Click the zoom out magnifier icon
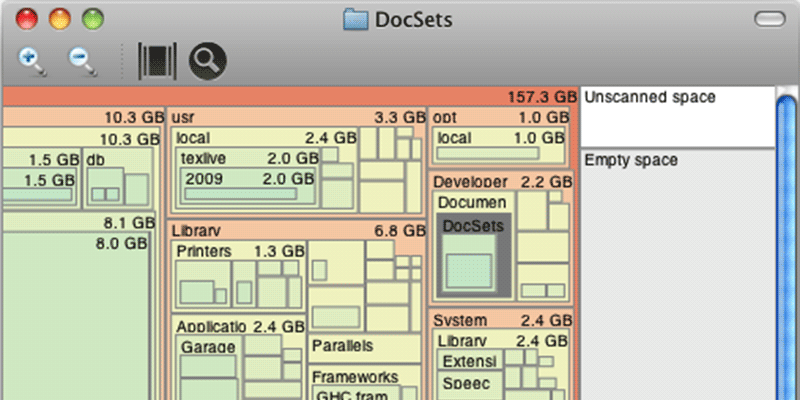Image resolution: width=800 pixels, height=400 pixels. (x=82, y=61)
